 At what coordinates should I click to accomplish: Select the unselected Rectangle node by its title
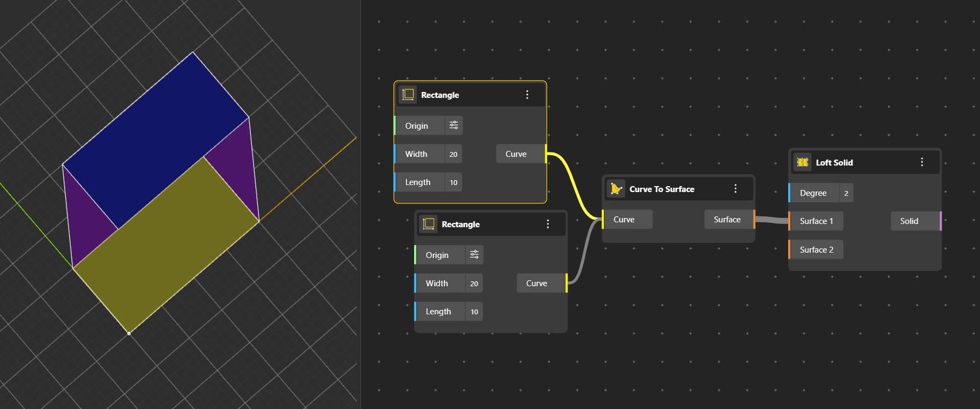point(461,225)
